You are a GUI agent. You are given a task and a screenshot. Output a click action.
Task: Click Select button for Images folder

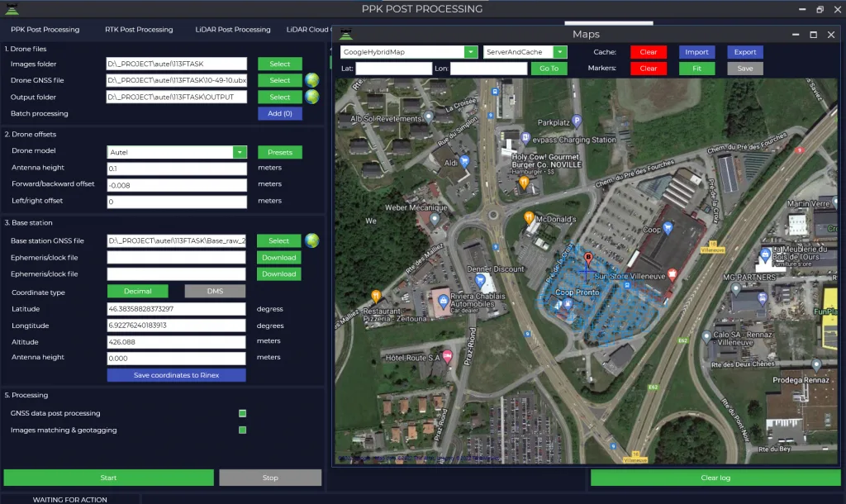279,64
